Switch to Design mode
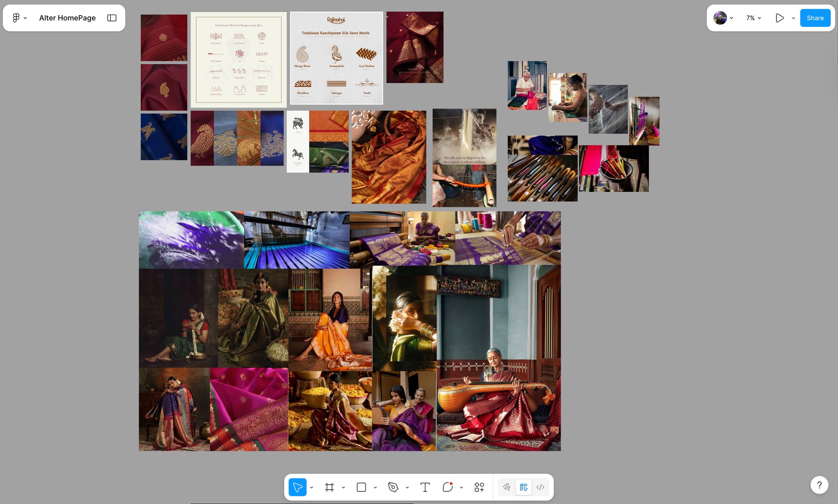The width and height of the screenshot is (838, 504). [x=523, y=487]
